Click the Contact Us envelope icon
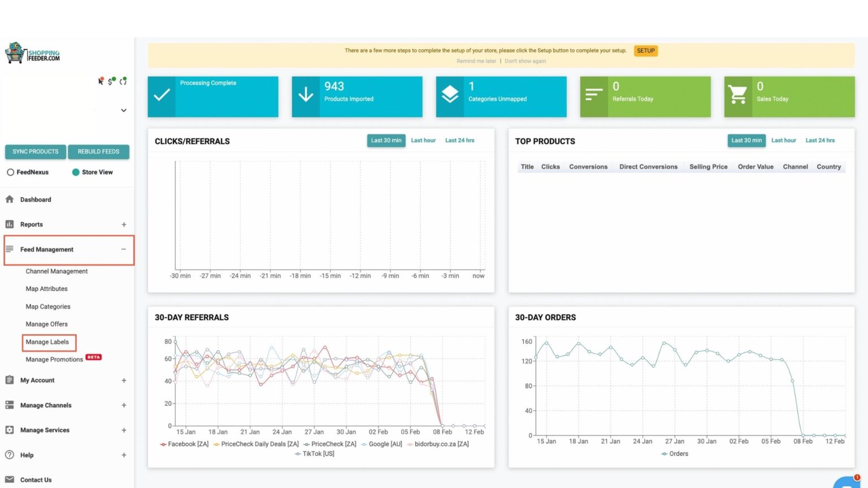The width and height of the screenshot is (868, 488). (x=10, y=480)
